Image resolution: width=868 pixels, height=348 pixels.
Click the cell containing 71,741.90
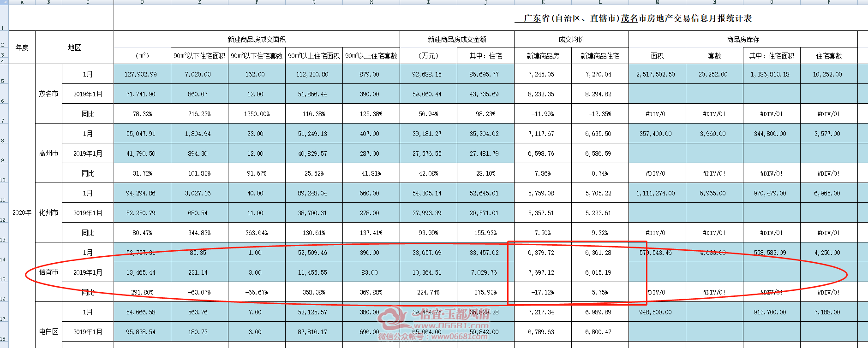click(x=142, y=94)
